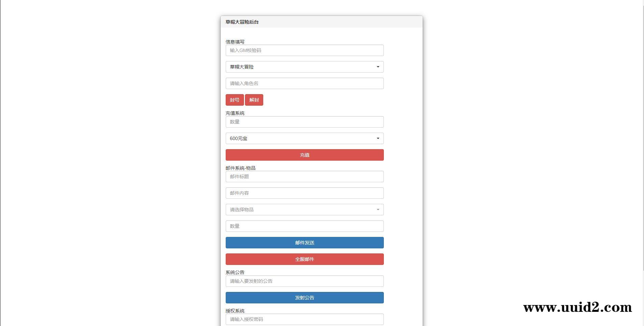Focus the recharge 数量 quantity field
This screenshot has height=326, width=644.
point(304,122)
